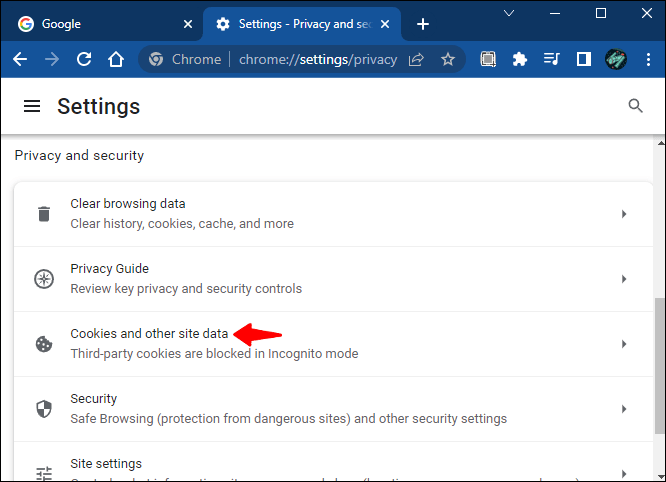The width and height of the screenshot is (666, 482).
Task: Share this page via share icon
Action: click(x=416, y=59)
